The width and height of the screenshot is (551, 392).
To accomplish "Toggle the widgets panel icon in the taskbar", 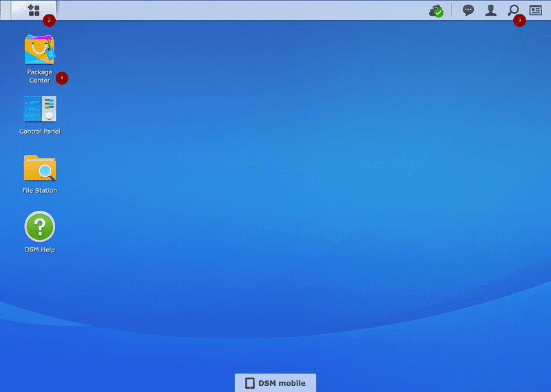I will coord(536,10).
